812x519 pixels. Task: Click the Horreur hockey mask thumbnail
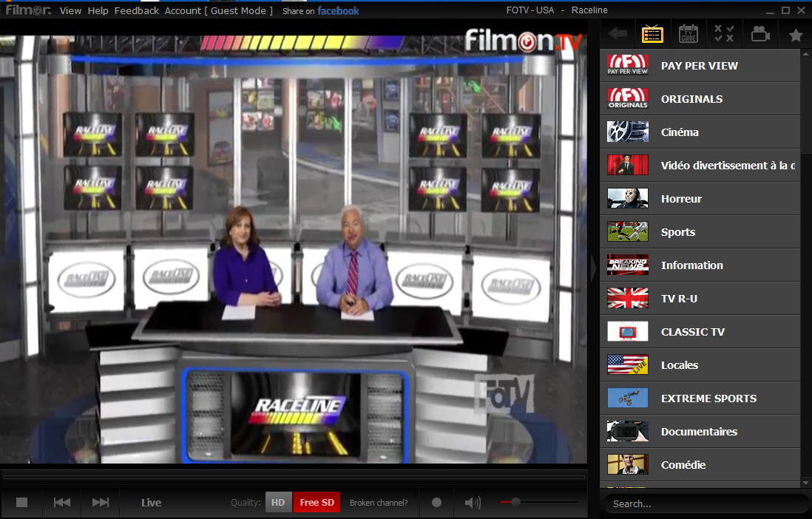(x=628, y=198)
